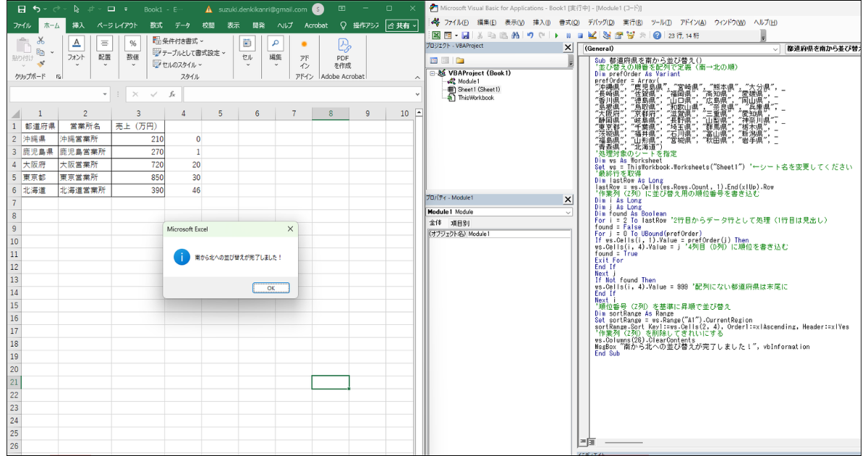Image resolution: width=868 pixels, height=456 pixels.
Task: Collapse the VBAProject (Book1) tree node
Action: [x=433, y=73]
